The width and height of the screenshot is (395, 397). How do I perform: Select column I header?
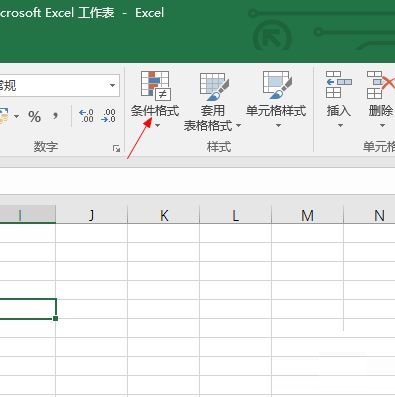click(28, 215)
